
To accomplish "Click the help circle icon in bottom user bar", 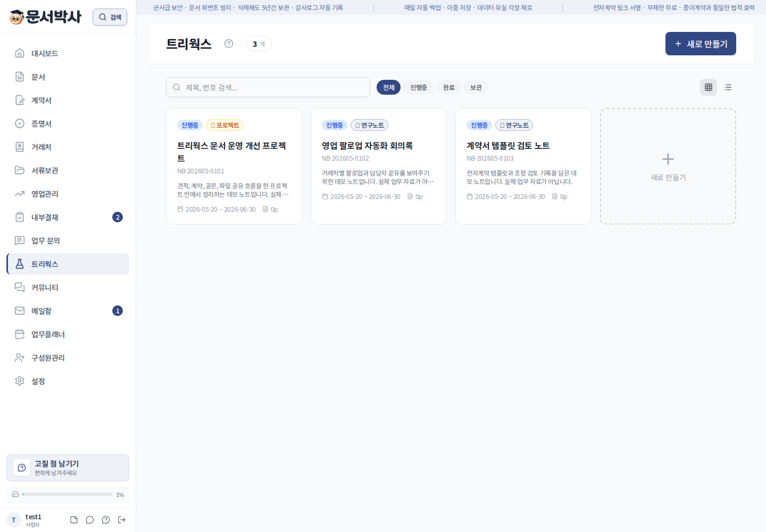I will click(106, 520).
